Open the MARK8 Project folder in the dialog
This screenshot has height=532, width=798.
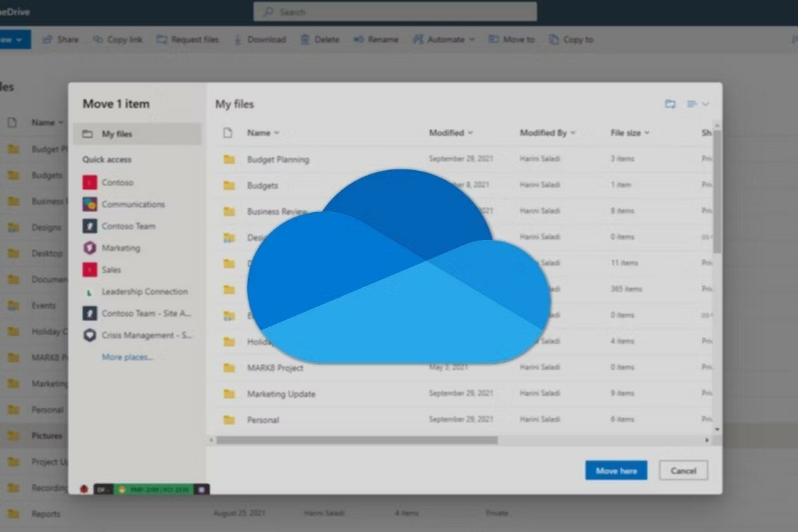[x=275, y=368]
